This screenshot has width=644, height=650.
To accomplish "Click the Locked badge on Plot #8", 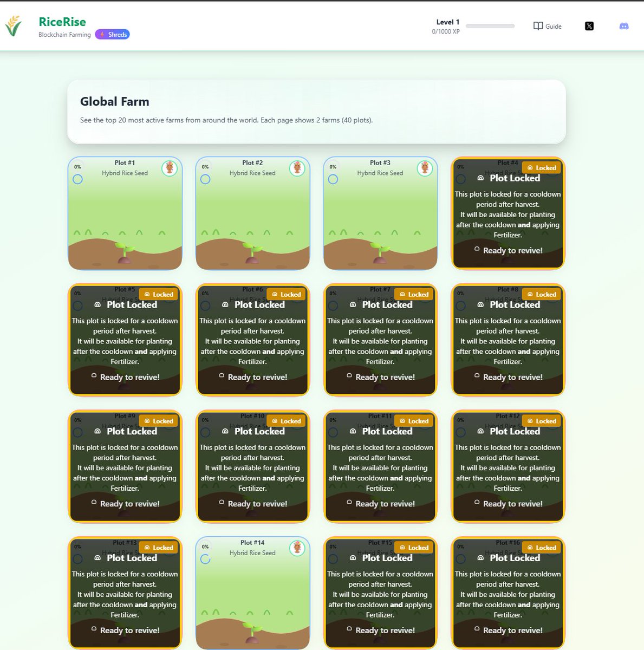I will coord(541,295).
